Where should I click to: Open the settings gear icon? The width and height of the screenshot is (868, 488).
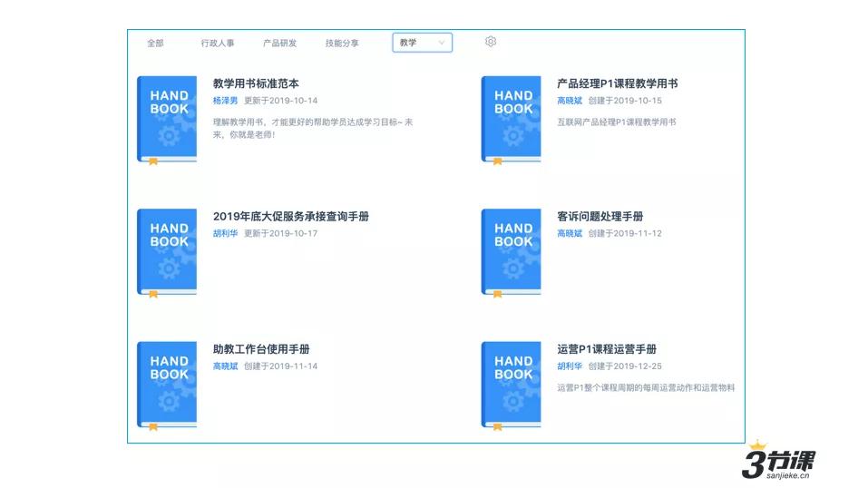coord(491,42)
